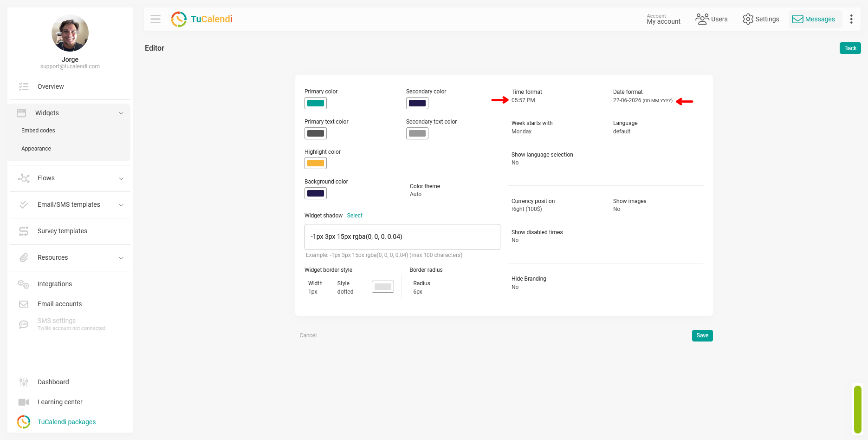This screenshot has width=868, height=440.
Task: Open Appearance submenu item
Action: [36, 149]
